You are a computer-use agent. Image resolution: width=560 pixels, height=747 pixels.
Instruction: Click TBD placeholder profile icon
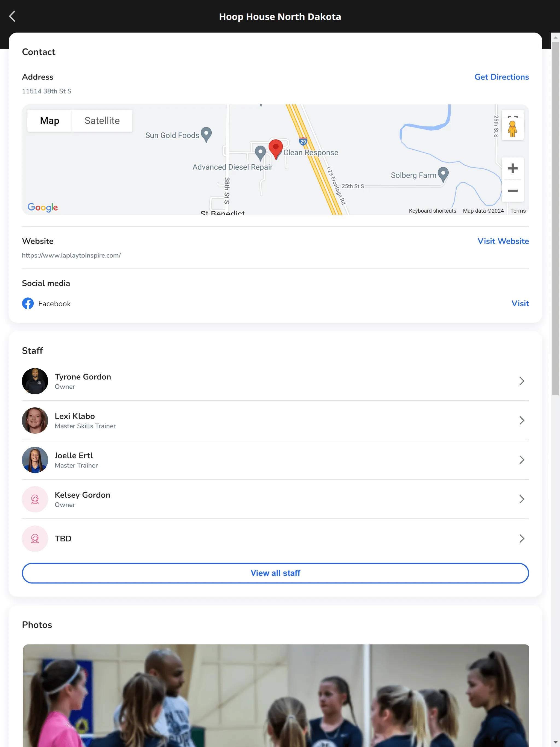[x=35, y=538]
